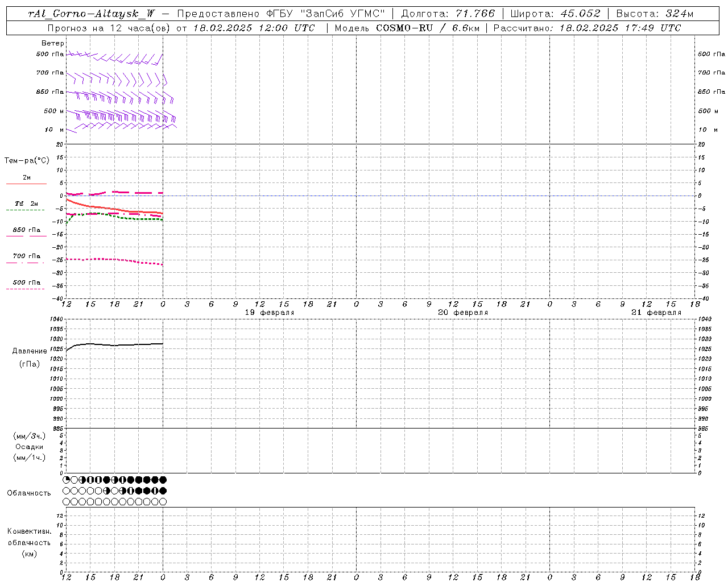Click the dotted pink 500 гПа temperature curve
Screen dimensions: 728x582
114,260
